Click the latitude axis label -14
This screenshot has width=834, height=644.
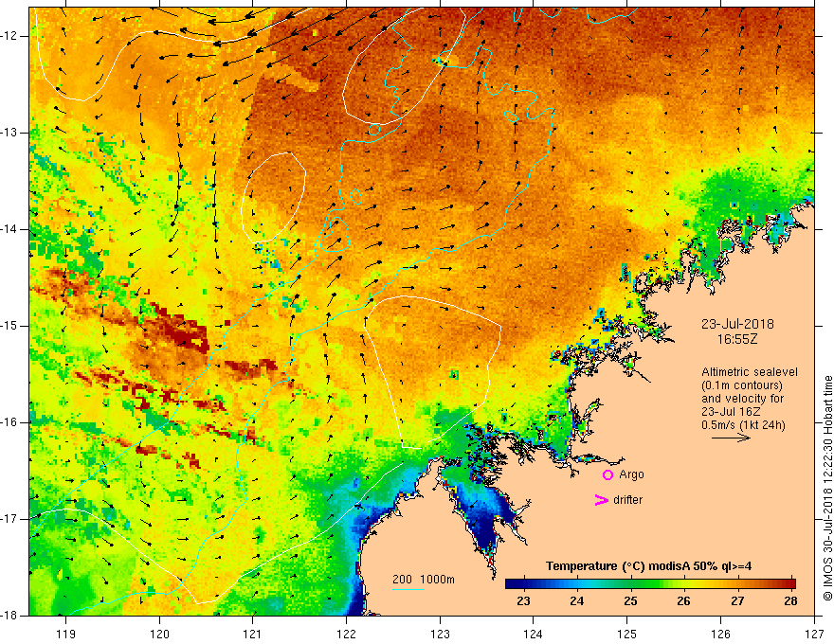9,229
